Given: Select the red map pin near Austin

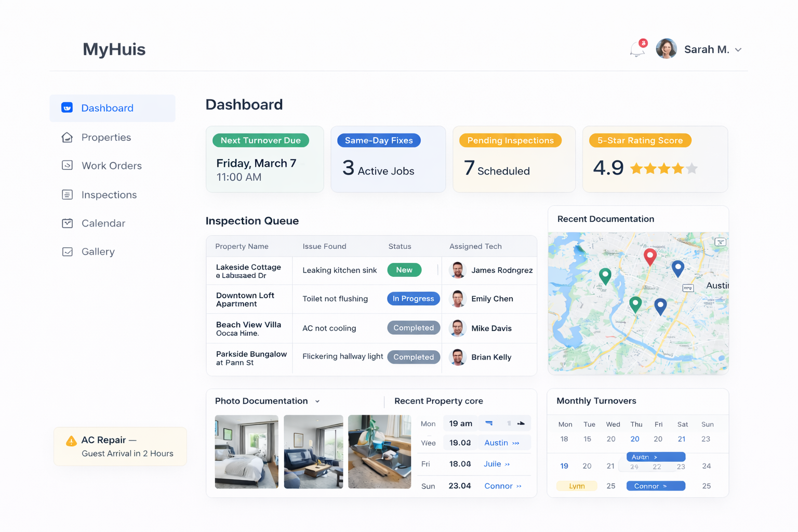Looking at the screenshot, I should (x=650, y=256).
